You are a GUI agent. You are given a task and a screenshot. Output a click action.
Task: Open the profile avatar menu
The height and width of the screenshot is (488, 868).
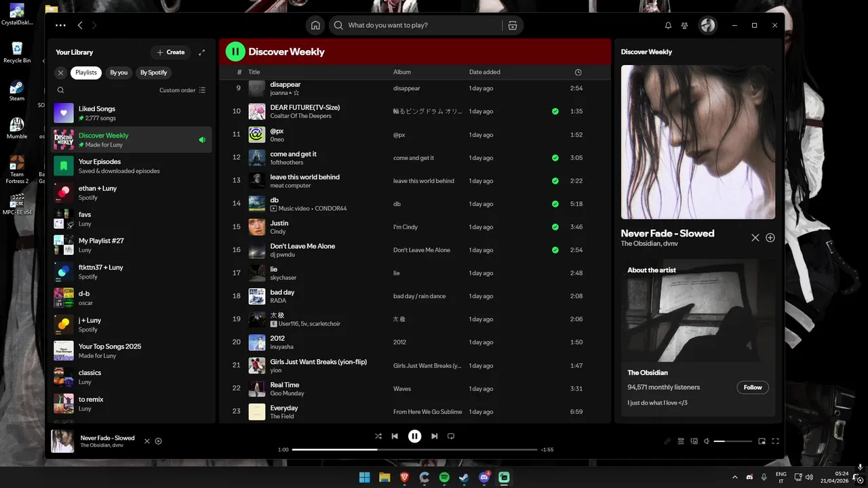pyautogui.click(x=707, y=25)
